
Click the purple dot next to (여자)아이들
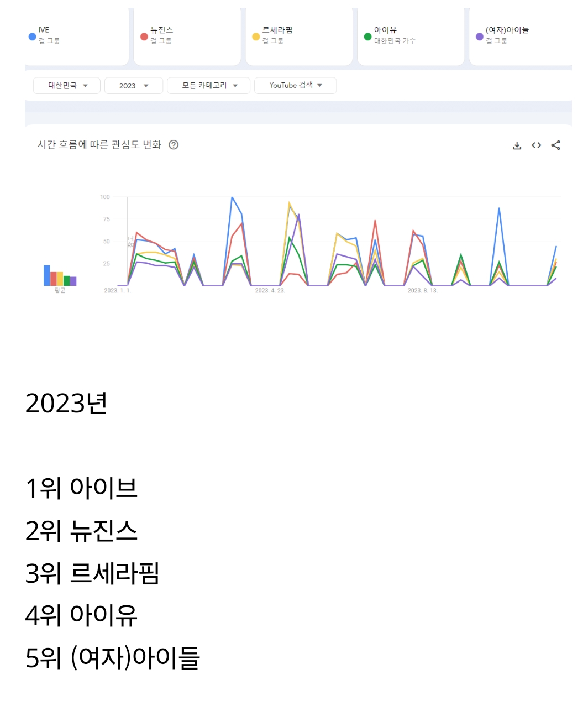480,36
